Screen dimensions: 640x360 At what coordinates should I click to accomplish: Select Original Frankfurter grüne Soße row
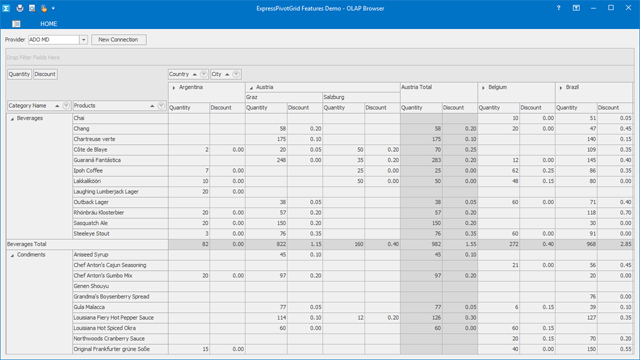(x=120, y=349)
